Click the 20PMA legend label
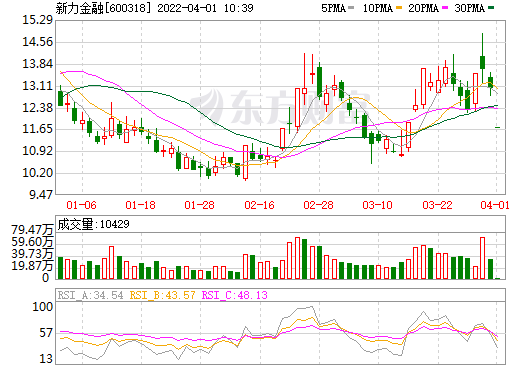Image resolution: width=520 pixels, height=365 pixels. [423, 8]
